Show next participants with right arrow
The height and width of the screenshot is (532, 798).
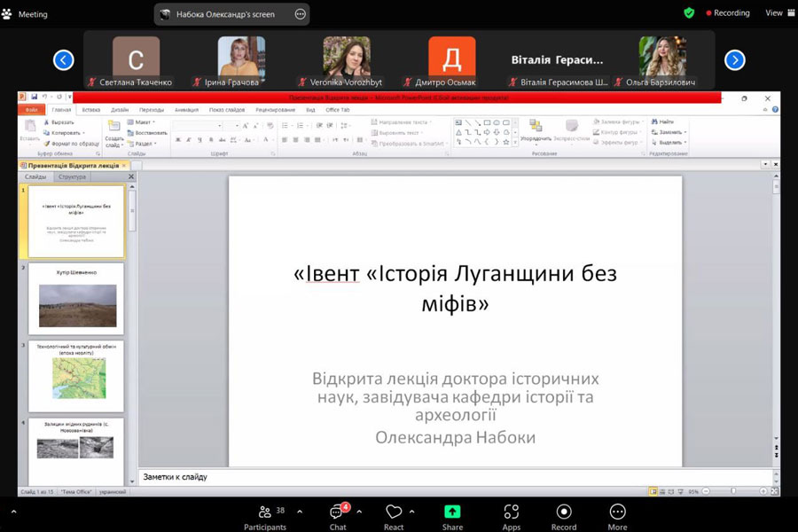(x=734, y=60)
